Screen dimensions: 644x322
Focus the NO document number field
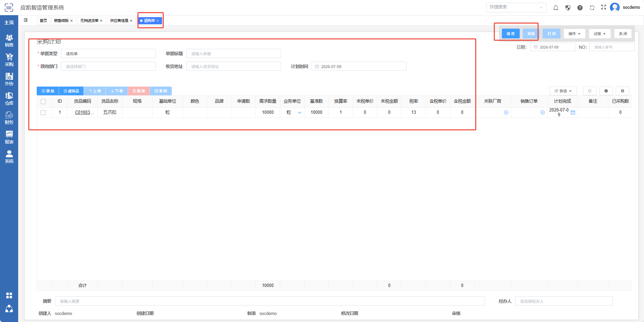point(612,47)
